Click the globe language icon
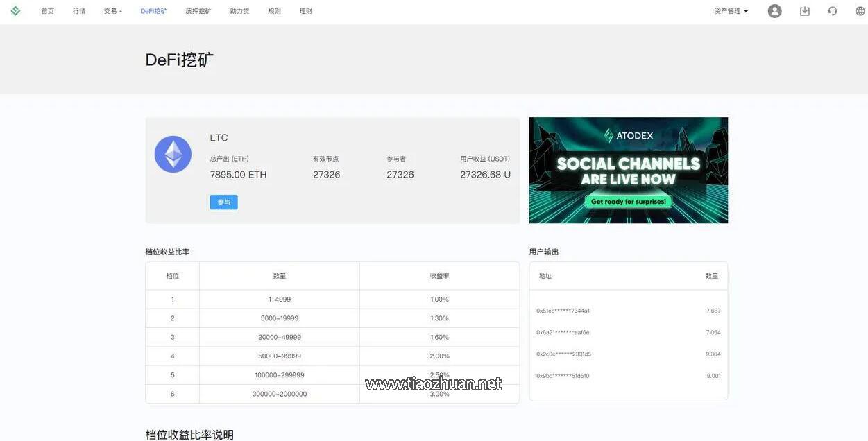868x441 pixels. click(860, 11)
